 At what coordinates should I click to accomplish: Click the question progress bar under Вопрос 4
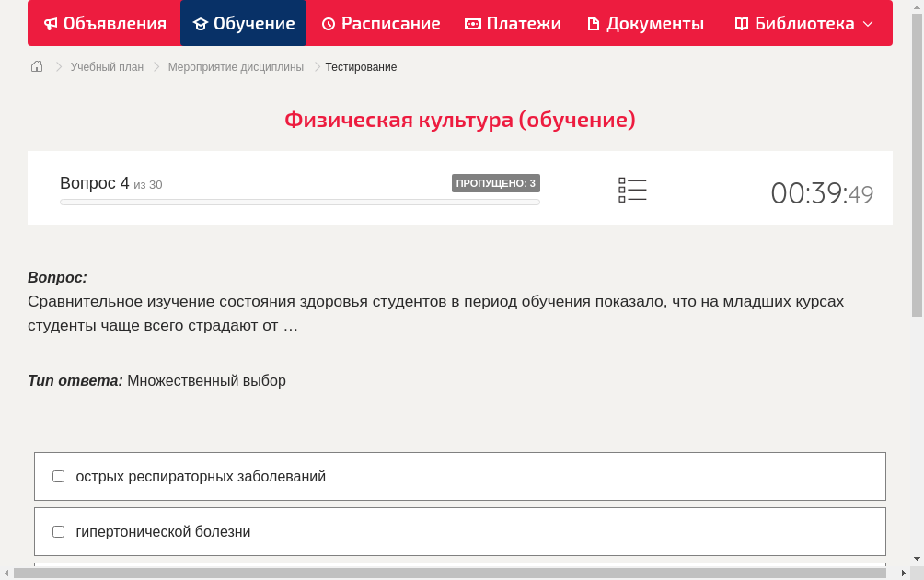coord(299,202)
